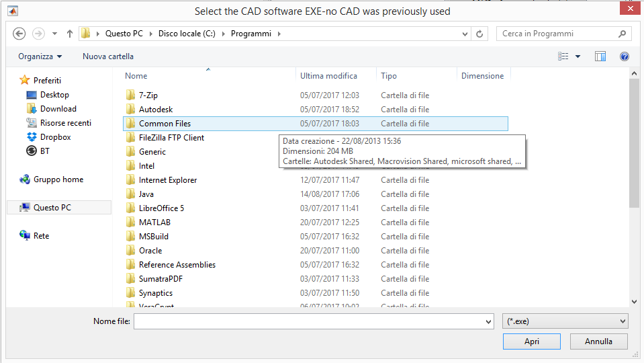Click Disco locale (C:) breadcrumb
Viewport: 644px width, 363px height.
[x=187, y=34]
